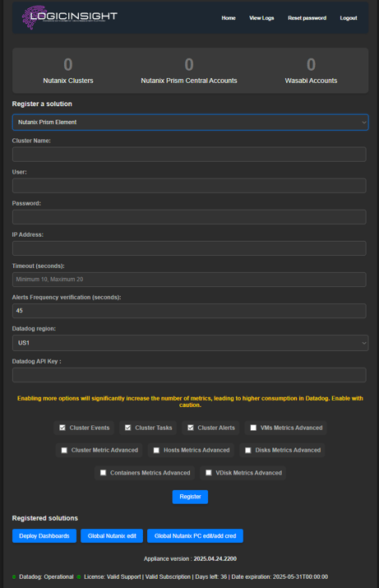Click the 'Days left: 36' text
Image resolution: width=379 pixels, height=588 pixels.
(x=211, y=576)
